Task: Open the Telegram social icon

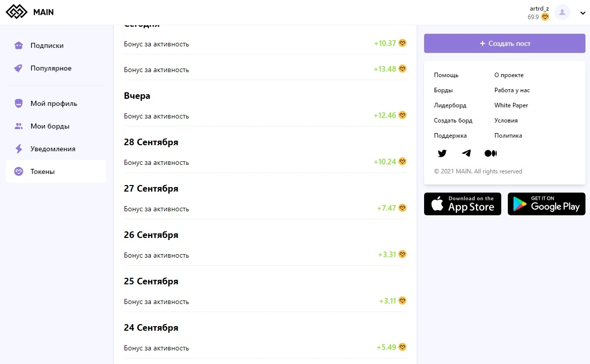Action: pos(466,153)
